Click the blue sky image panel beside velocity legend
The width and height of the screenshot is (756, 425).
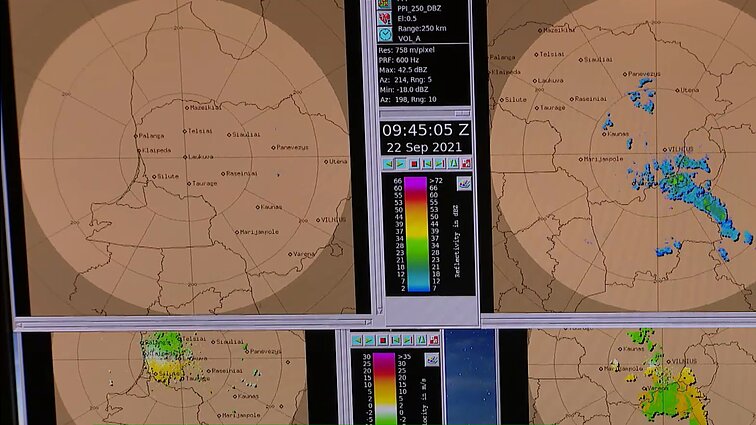coord(471,377)
